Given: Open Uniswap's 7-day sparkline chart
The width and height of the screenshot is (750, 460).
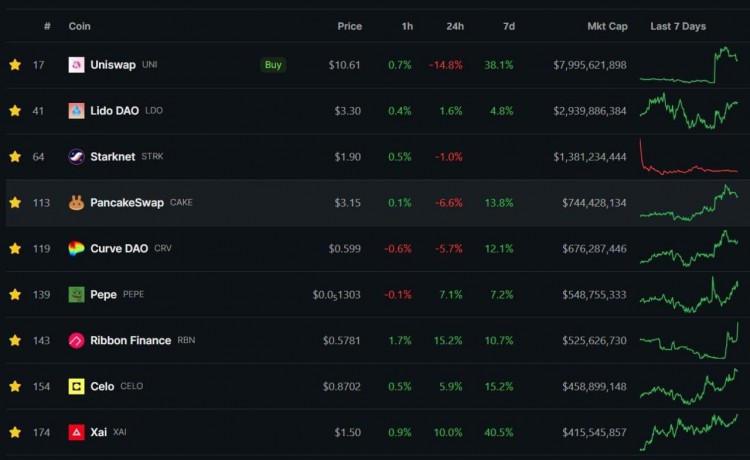Looking at the screenshot, I should [689, 65].
